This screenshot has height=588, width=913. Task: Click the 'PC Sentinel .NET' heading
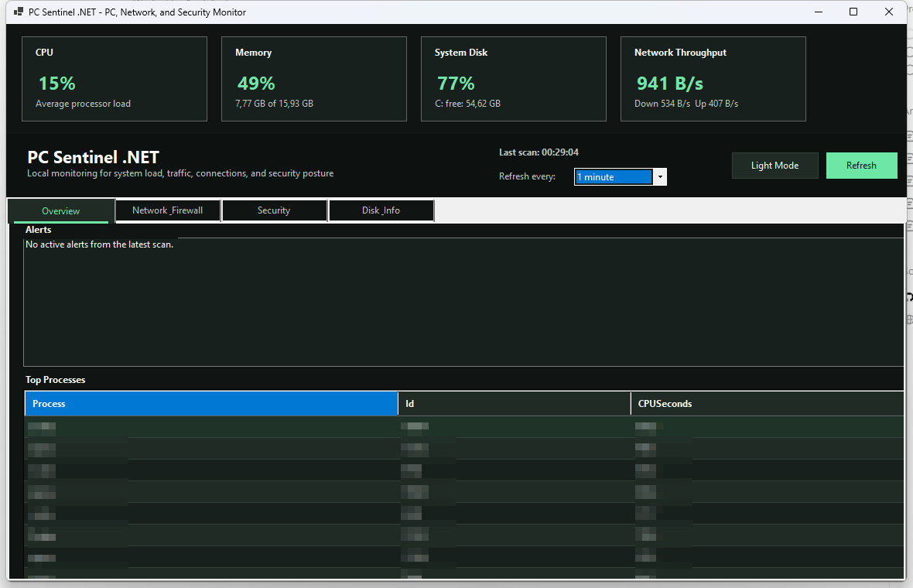click(93, 157)
